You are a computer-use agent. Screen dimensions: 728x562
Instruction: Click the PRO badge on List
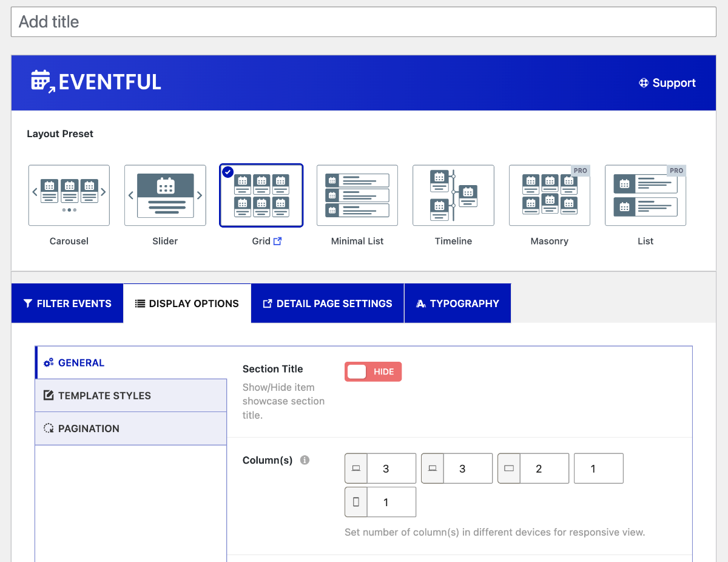coord(676,171)
